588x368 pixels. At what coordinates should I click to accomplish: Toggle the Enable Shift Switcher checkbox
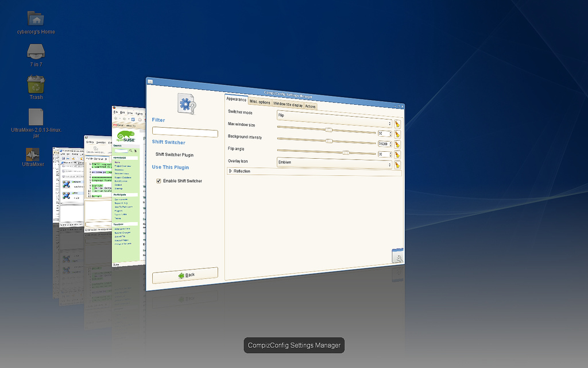click(x=159, y=181)
